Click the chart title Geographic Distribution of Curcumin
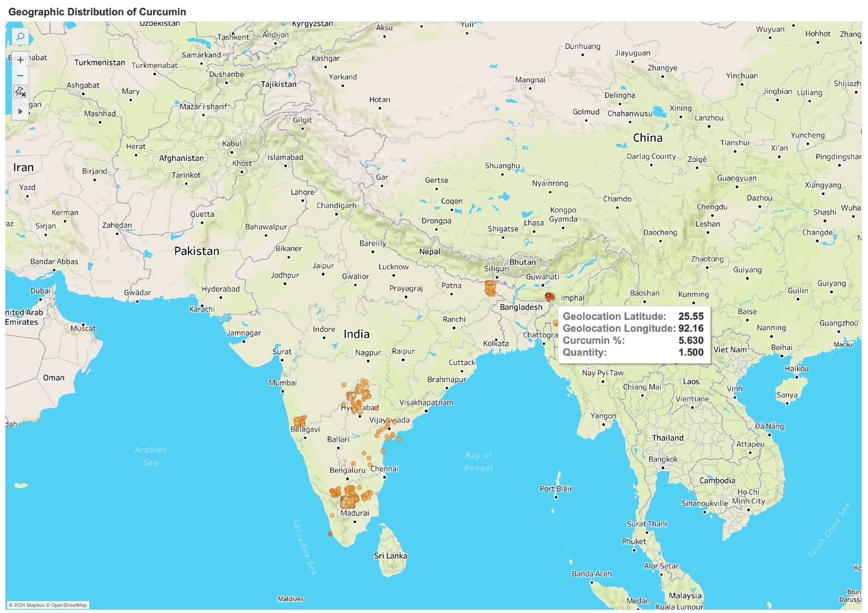Screen dimensions: 868x613 [x=97, y=12]
